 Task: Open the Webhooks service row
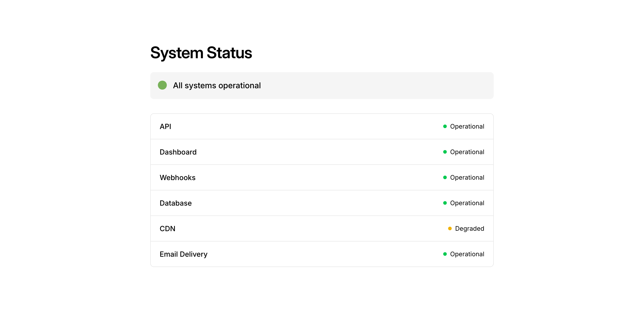click(178, 178)
